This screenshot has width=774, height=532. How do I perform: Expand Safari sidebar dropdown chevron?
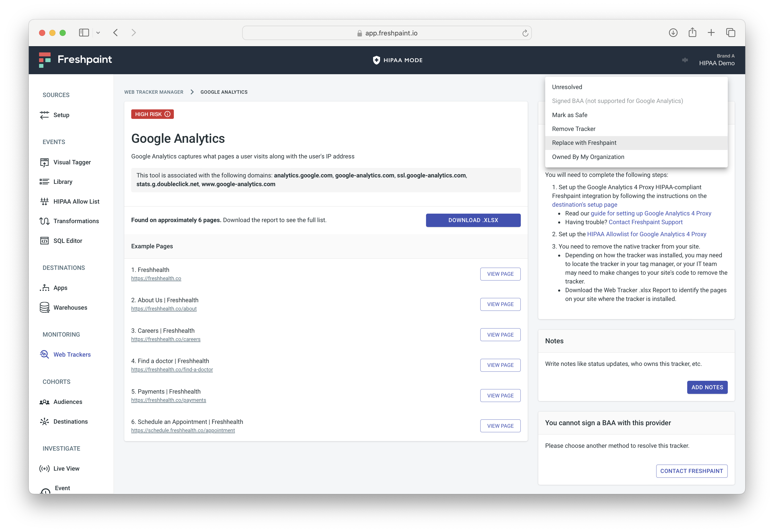(x=98, y=33)
